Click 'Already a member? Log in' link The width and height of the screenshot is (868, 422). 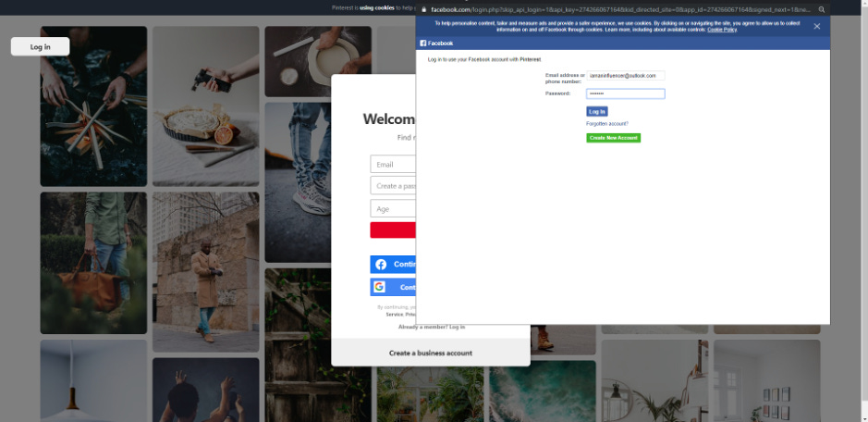click(432, 327)
